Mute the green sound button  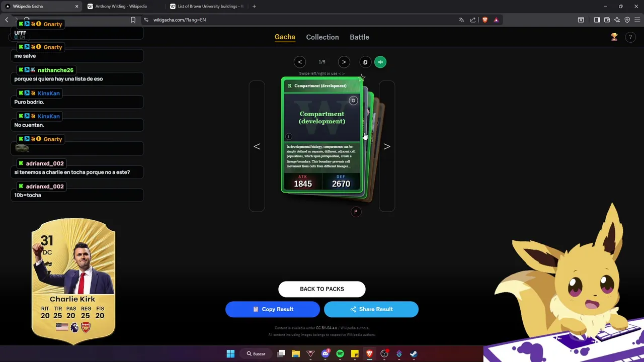(x=380, y=62)
